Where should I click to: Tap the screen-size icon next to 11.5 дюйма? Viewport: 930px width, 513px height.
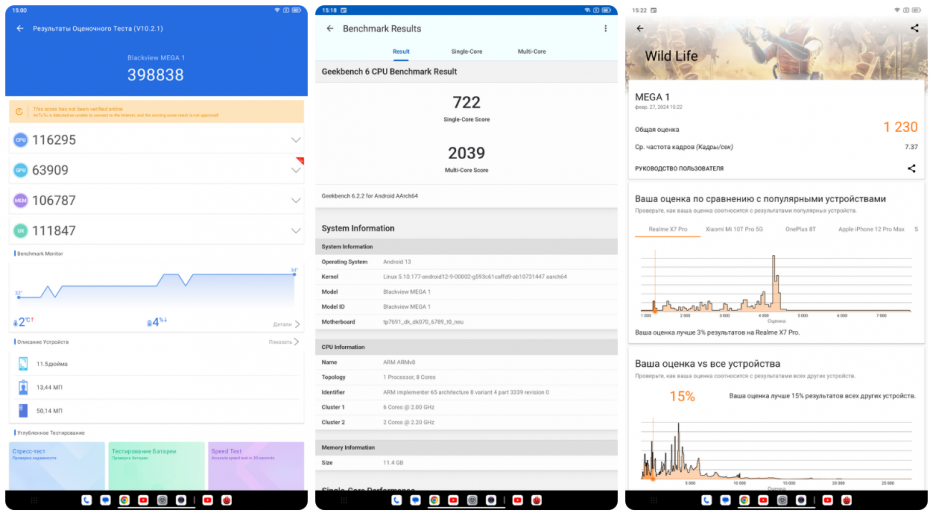tap(23, 364)
